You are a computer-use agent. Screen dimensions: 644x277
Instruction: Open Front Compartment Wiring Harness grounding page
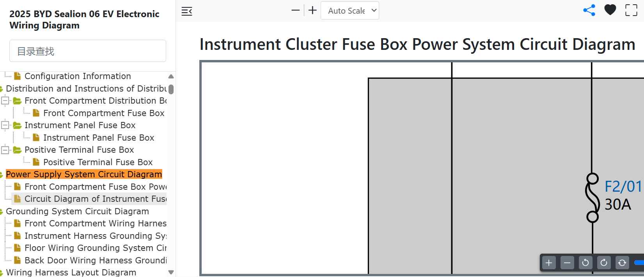coord(96,223)
